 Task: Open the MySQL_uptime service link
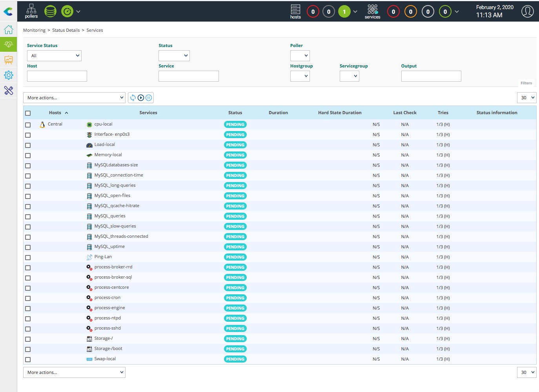(109, 246)
